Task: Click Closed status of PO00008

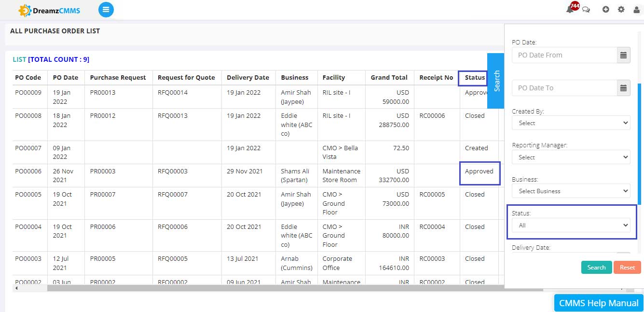Action: [x=475, y=115]
